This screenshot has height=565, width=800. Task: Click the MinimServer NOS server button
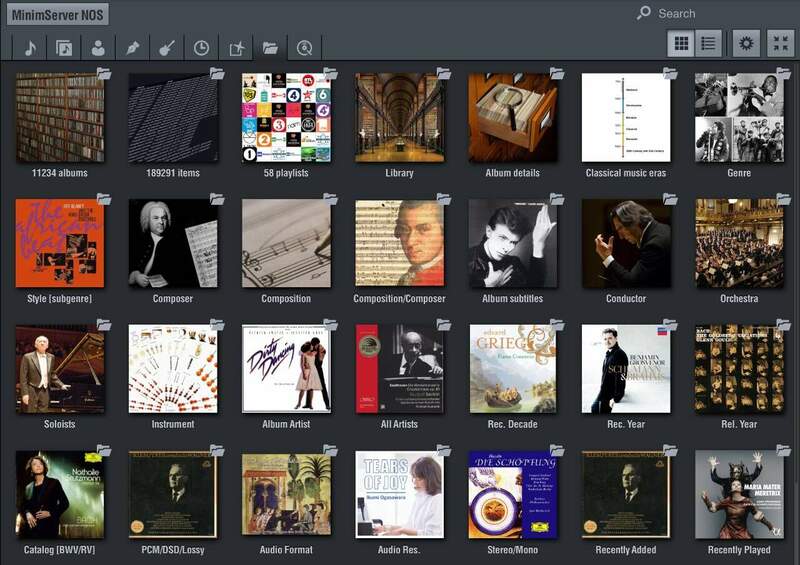(x=58, y=14)
